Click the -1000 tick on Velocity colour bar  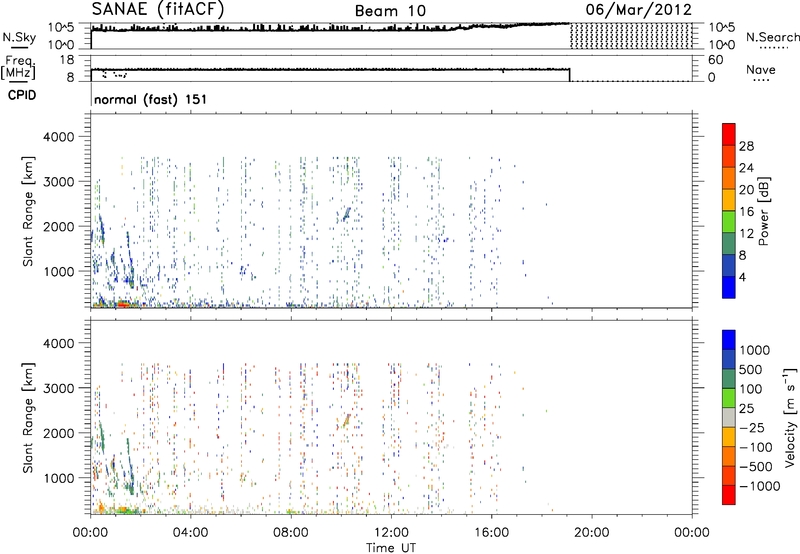[x=759, y=486]
